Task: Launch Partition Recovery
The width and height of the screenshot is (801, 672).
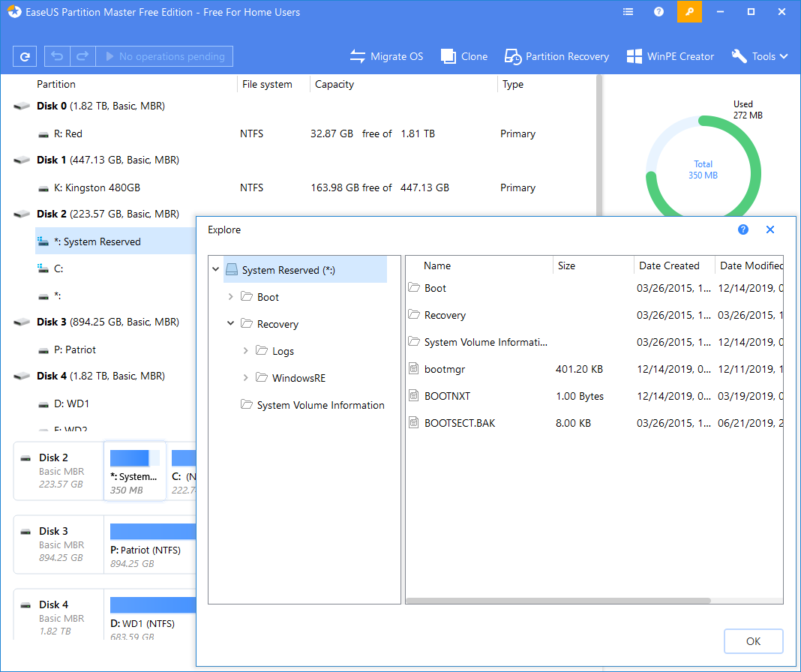Action: coord(556,56)
